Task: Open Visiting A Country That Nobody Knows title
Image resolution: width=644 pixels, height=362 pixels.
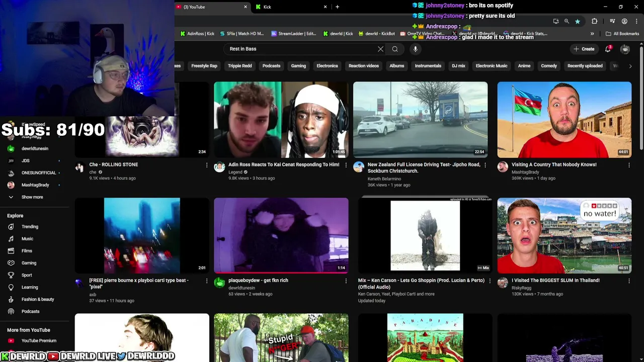Action: coord(554,164)
